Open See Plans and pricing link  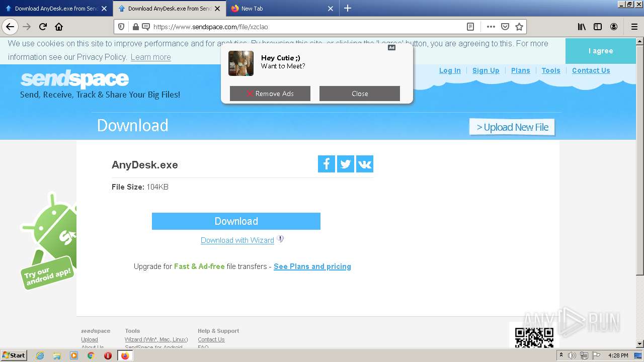click(x=312, y=266)
